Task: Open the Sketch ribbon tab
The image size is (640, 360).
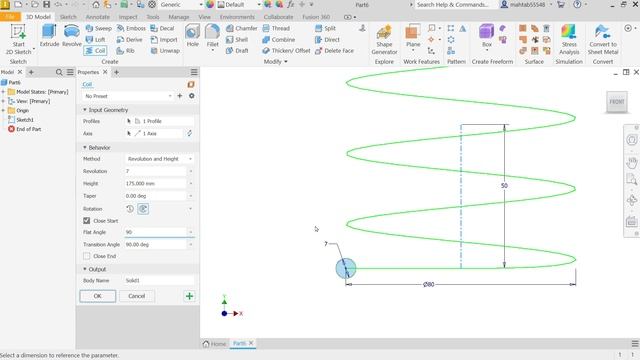Action: click(68, 17)
